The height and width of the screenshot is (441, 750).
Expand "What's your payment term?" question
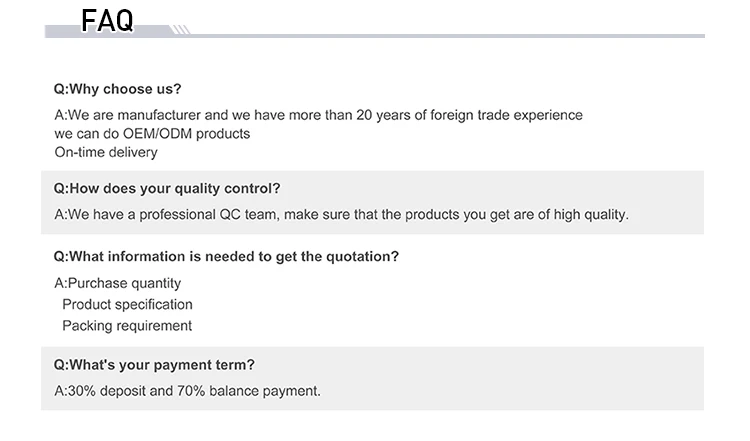point(154,364)
